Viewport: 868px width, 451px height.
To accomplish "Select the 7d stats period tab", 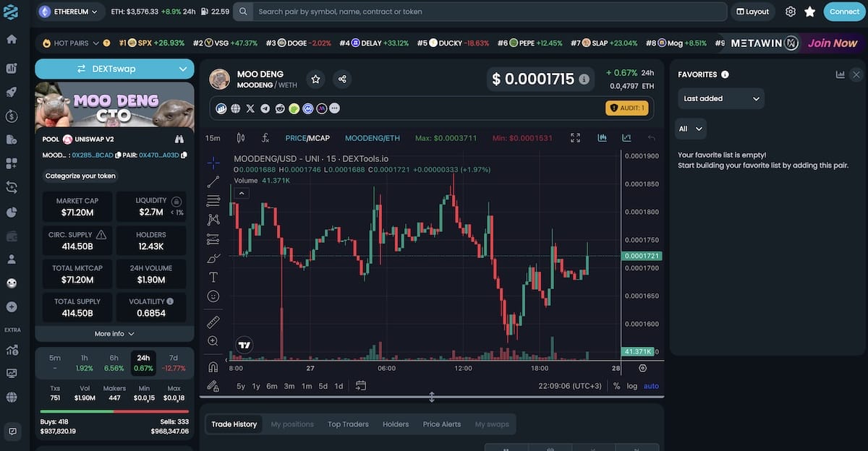I will (174, 363).
